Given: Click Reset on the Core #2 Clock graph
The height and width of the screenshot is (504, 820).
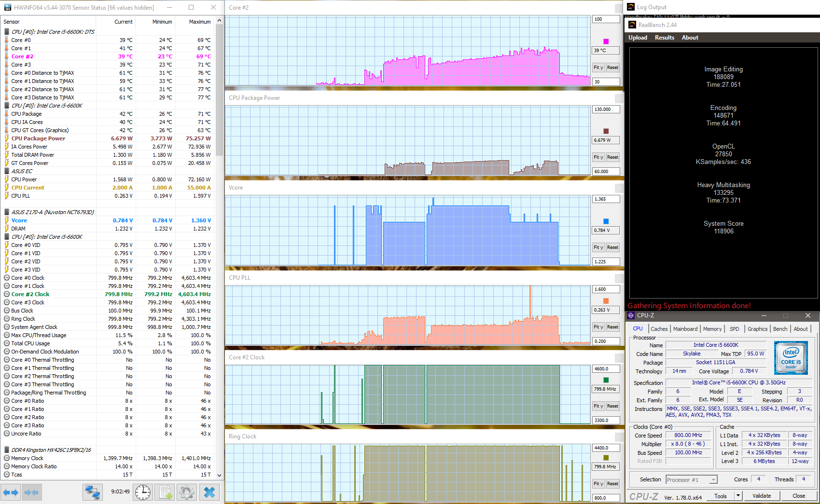Looking at the screenshot, I should point(612,406).
